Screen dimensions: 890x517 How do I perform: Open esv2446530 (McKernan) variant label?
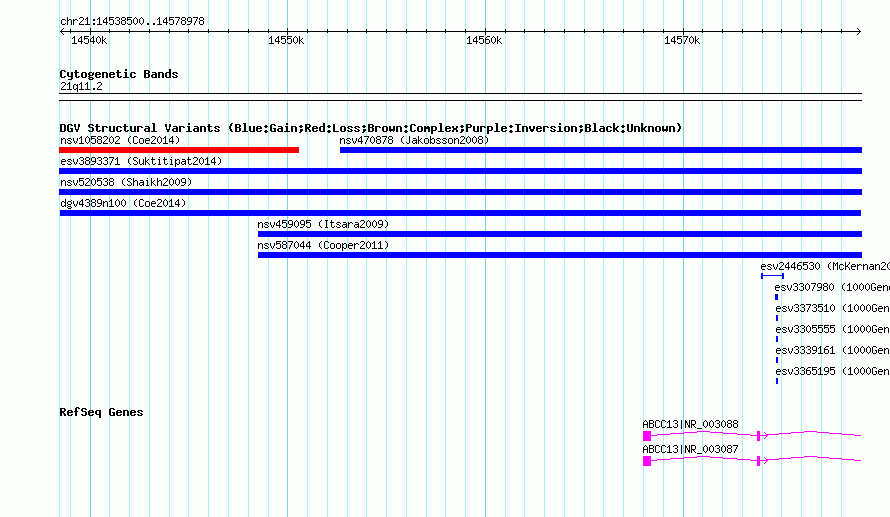(x=825, y=266)
